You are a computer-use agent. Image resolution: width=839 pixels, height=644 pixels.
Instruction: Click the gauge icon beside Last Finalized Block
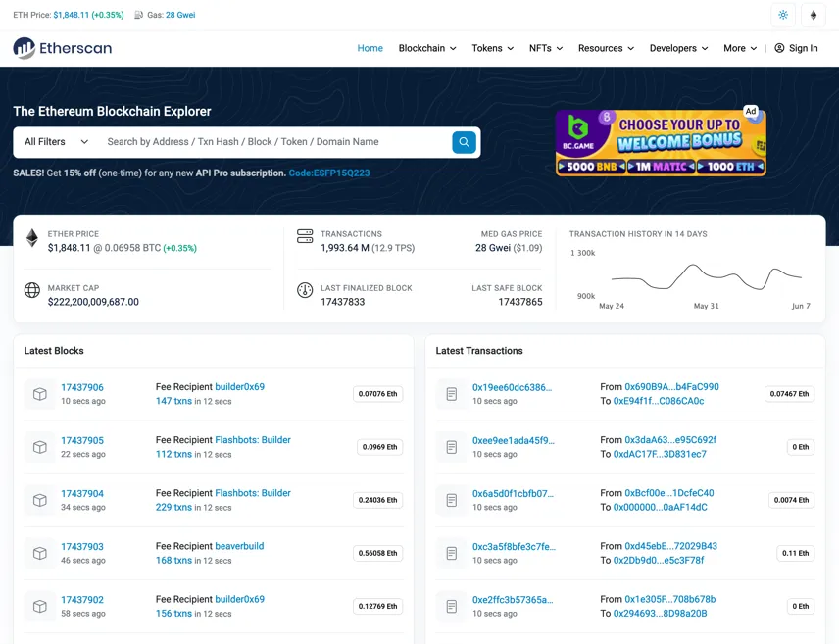(x=305, y=290)
